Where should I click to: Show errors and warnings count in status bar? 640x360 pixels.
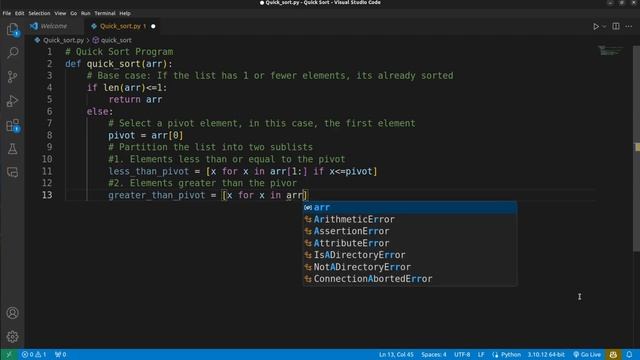point(34,354)
